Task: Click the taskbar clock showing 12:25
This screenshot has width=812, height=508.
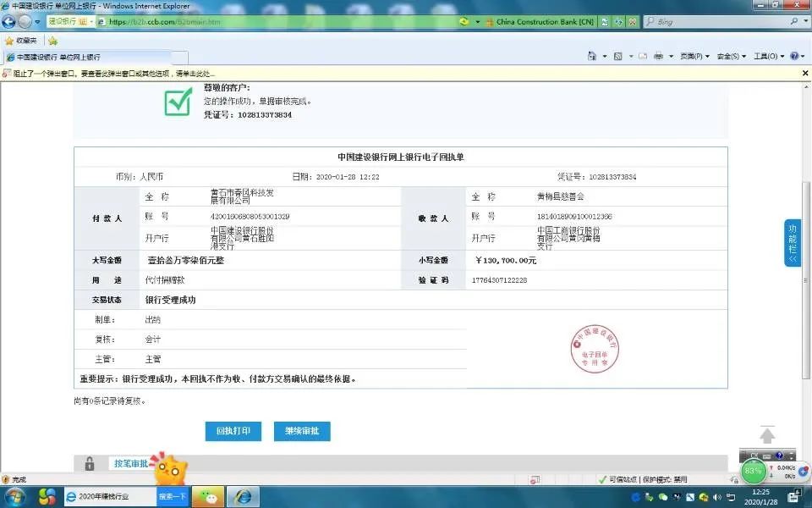Action: coord(760,497)
